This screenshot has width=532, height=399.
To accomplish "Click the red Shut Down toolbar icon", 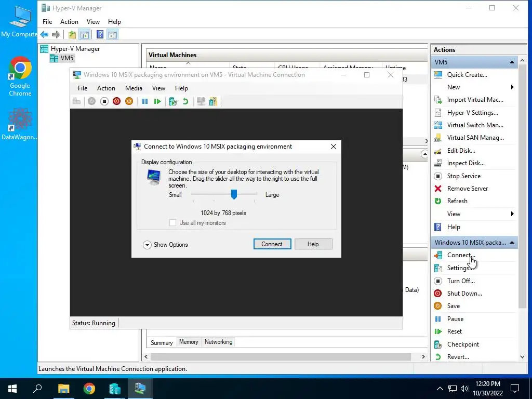I will click(117, 101).
